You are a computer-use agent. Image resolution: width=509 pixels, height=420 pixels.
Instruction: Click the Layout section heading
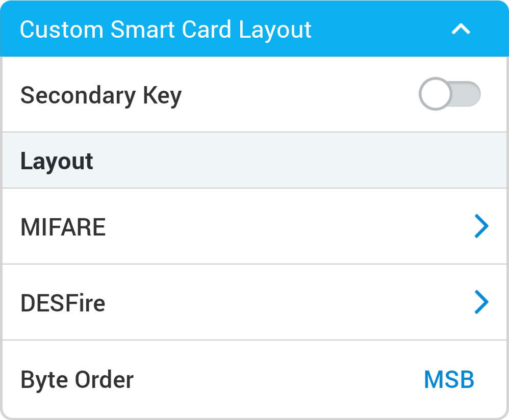[x=57, y=161]
